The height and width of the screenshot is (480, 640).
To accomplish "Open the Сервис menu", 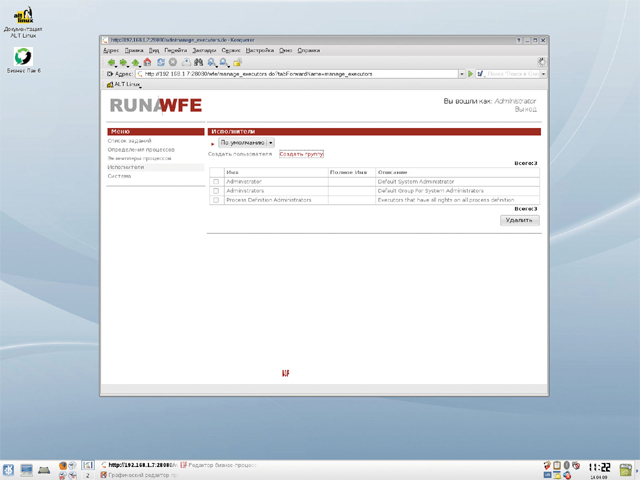I will pos(231,50).
